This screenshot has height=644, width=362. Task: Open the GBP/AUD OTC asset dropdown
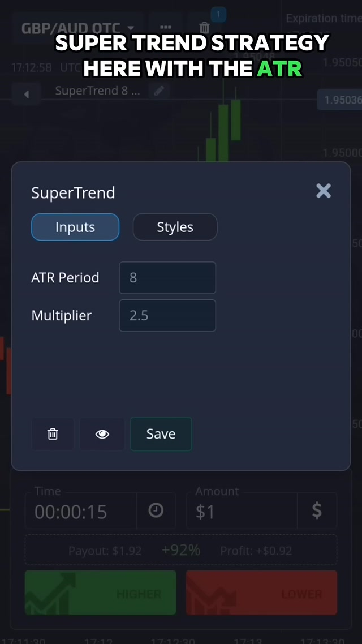click(x=77, y=28)
